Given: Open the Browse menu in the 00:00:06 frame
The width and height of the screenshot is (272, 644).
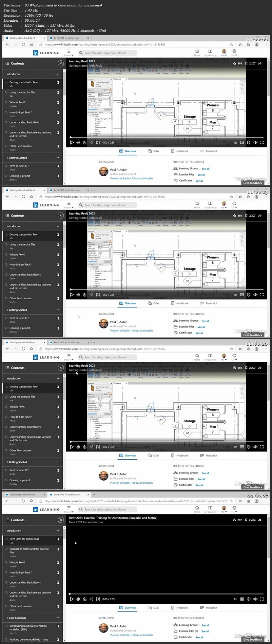Looking at the screenshot, I should [69, 53].
